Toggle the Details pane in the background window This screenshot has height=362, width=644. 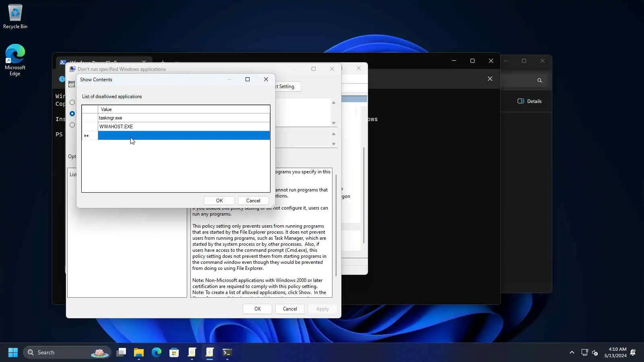click(530, 101)
